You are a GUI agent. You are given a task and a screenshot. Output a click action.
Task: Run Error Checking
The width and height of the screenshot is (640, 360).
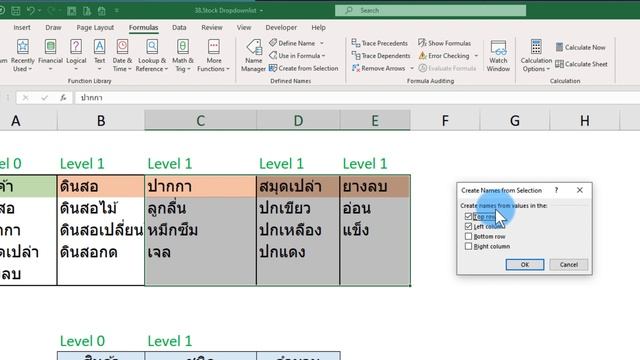[444, 56]
